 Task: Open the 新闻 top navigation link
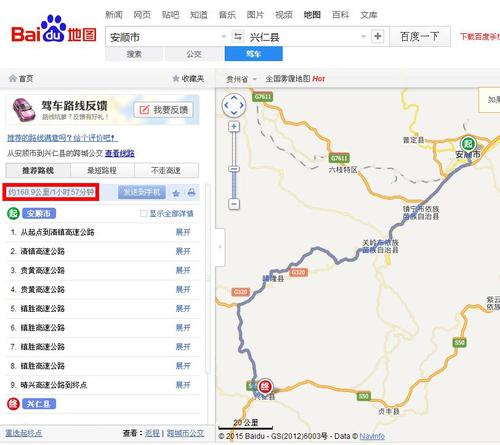(x=114, y=15)
